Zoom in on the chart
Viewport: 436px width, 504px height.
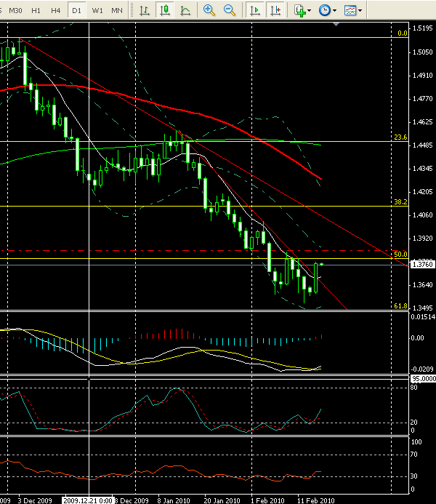point(209,10)
